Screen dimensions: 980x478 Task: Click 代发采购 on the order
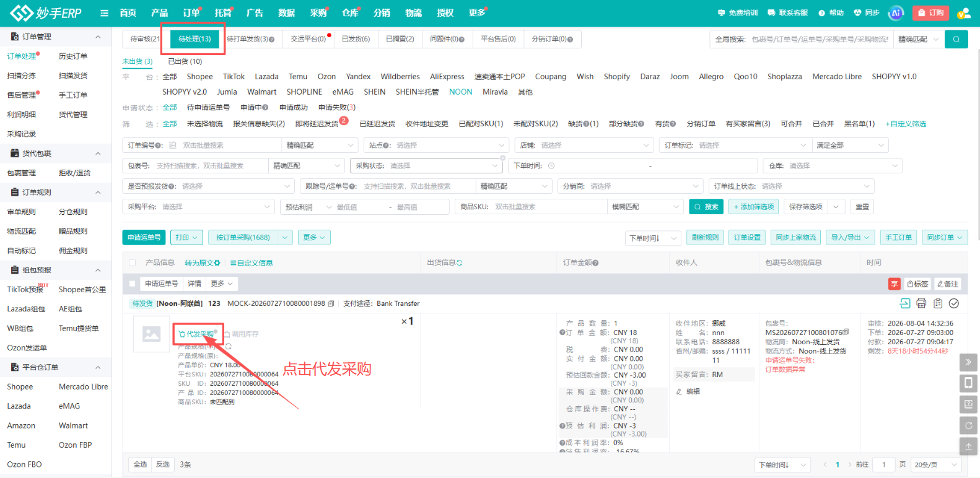[x=196, y=334]
